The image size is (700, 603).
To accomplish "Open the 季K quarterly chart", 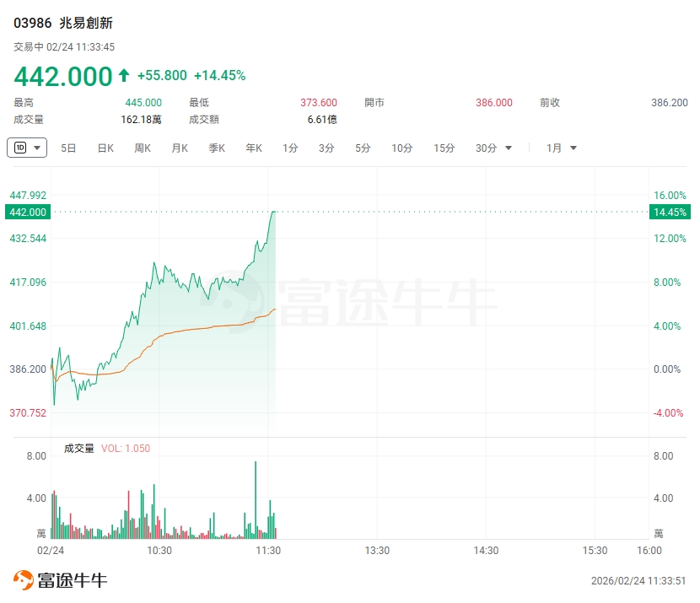I will [x=217, y=148].
